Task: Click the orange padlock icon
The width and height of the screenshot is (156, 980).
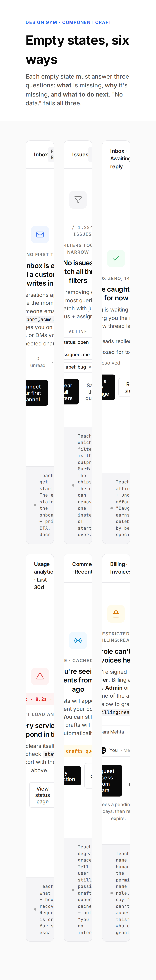Action: coord(116,614)
